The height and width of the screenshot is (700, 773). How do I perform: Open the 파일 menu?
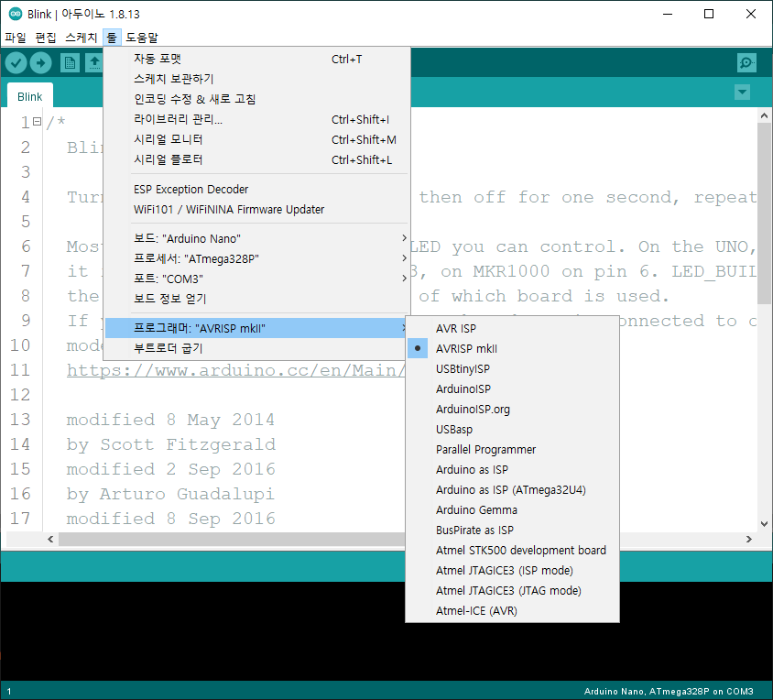(x=16, y=38)
